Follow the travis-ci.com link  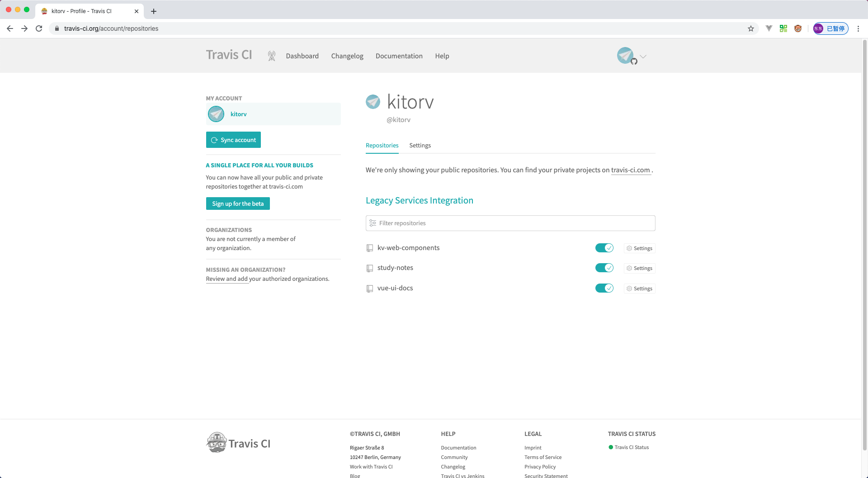click(x=631, y=170)
